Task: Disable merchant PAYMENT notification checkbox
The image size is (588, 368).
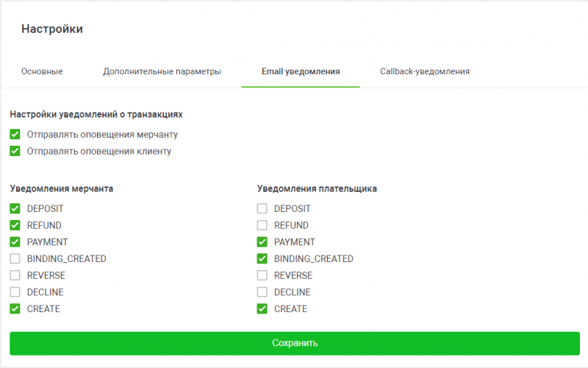Action: pos(15,242)
